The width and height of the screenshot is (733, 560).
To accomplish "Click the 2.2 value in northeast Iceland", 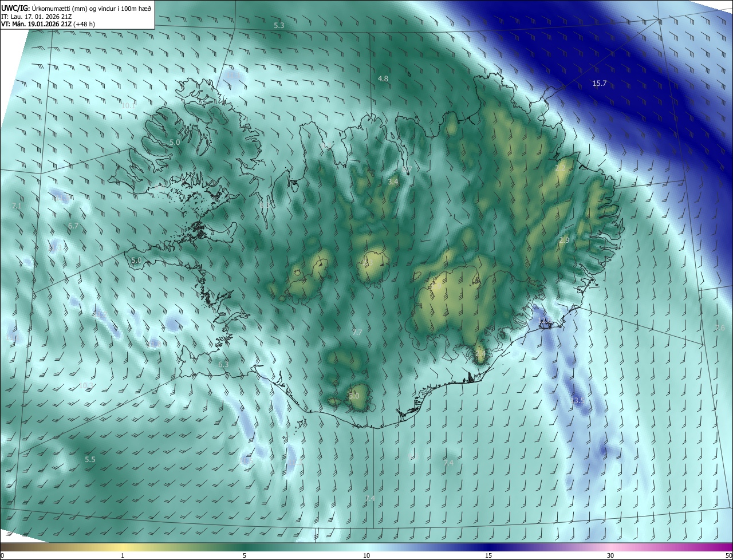I will [561, 168].
